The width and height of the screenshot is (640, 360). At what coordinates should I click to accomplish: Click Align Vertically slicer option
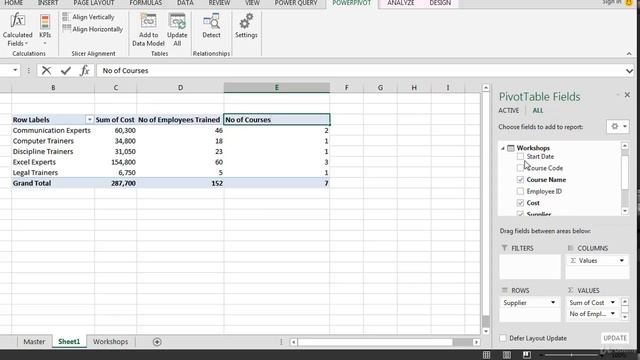(x=89, y=17)
